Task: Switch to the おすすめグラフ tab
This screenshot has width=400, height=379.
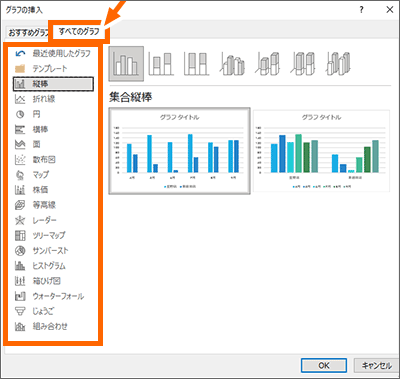Action: pyautogui.click(x=28, y=33)
